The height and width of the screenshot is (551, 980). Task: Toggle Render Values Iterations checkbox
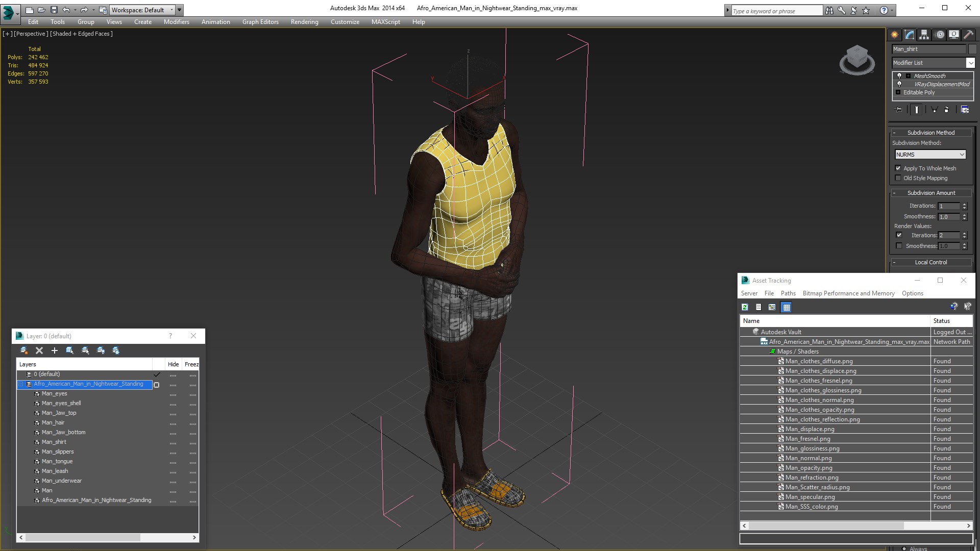(899, 235)
